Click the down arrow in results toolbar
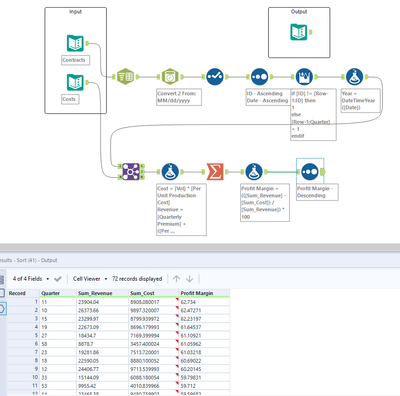Viewport: 400px width, 396px height. click(189, 279)
